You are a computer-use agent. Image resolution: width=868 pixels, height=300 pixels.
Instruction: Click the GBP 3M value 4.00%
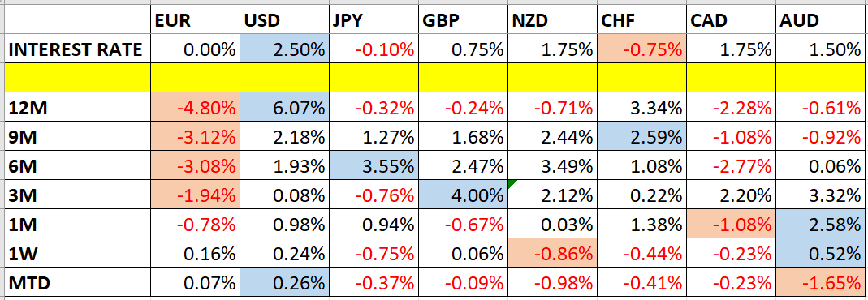pos(464,195)
